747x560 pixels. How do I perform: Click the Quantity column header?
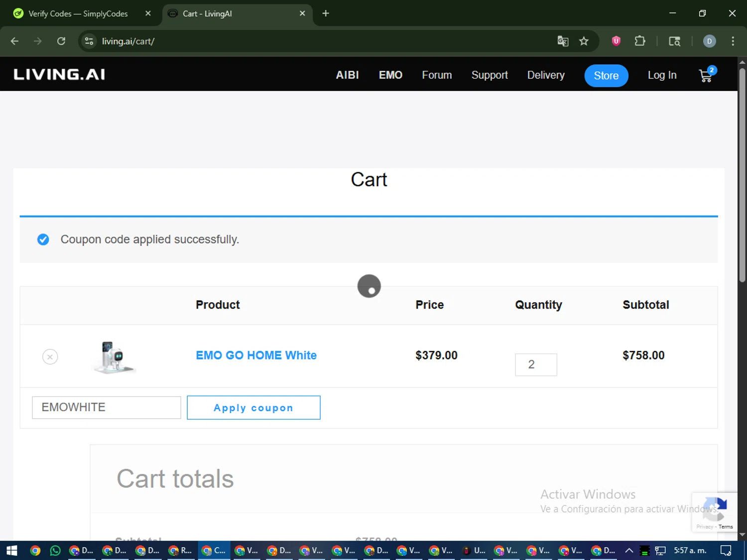point(538,305)
